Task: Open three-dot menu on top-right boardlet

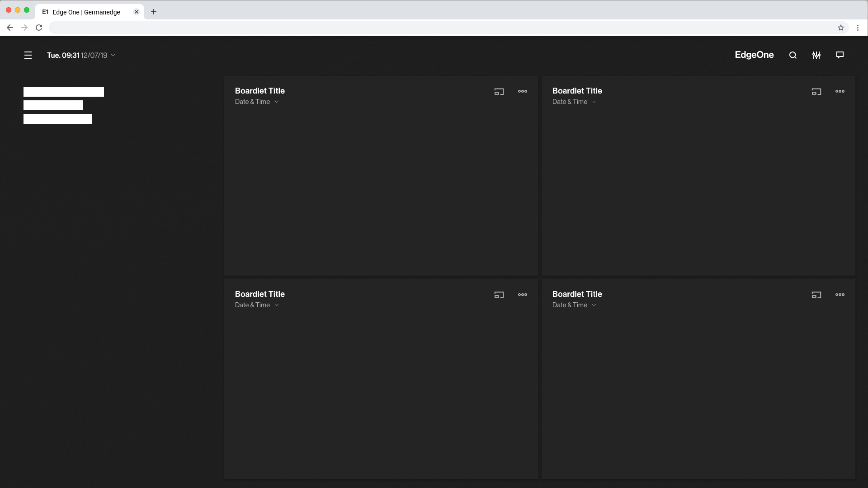Action: click(x=840, y=91)
